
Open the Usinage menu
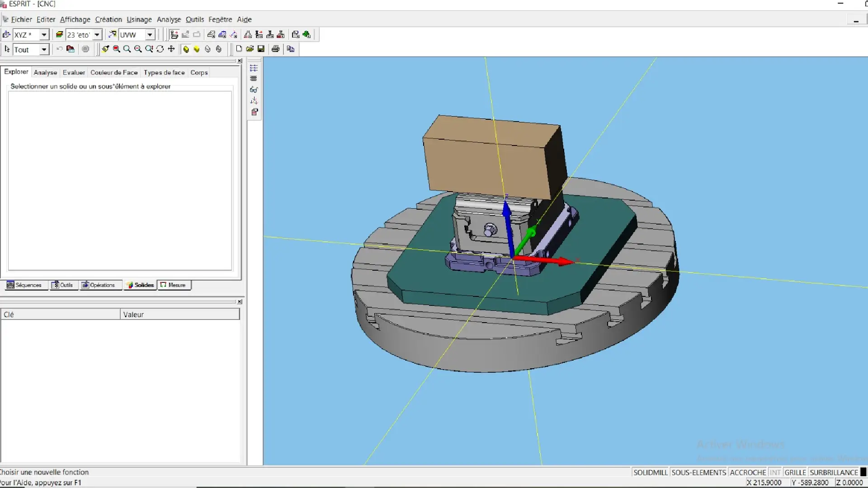(x=139, y=19)
